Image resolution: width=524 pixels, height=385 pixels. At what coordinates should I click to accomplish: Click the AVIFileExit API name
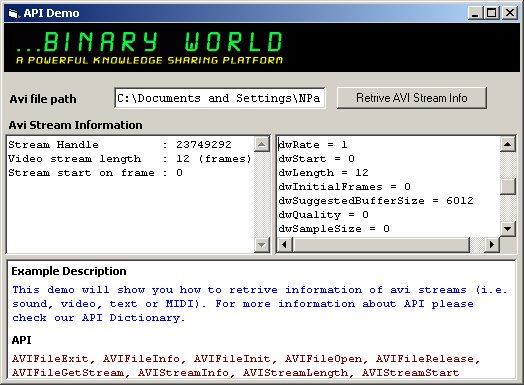[50, 359]
